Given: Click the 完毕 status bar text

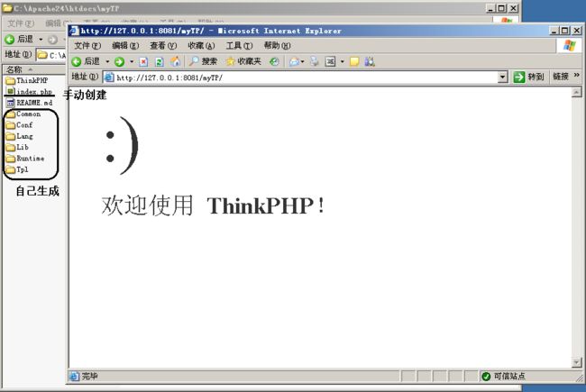Looking at the screenshot, I should coord(89,376).
